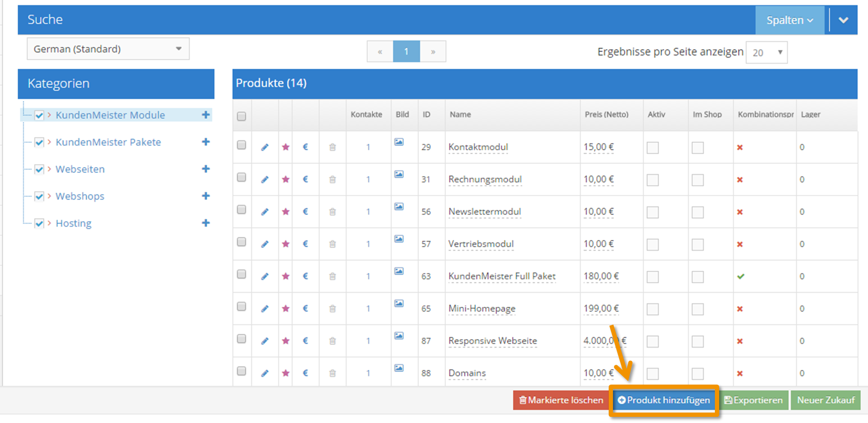
Task: Click the star icon for Rechnungsmodul
Action: [x=285, y=179]
